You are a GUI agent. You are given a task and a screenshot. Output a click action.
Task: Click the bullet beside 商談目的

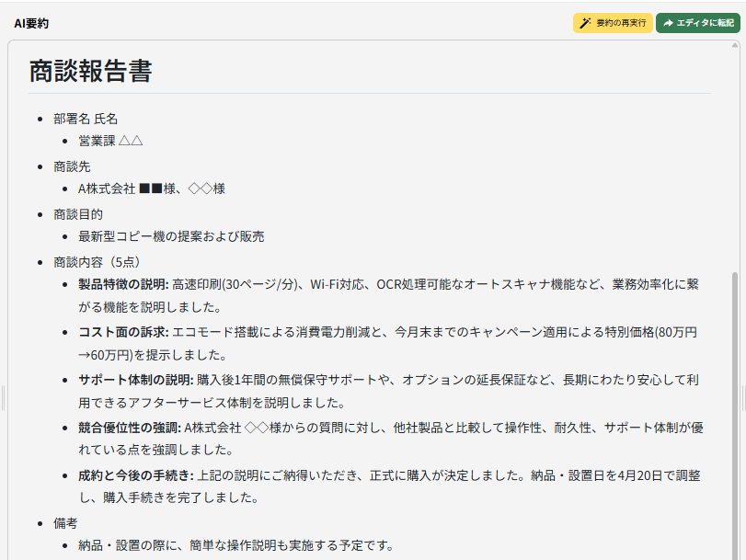pyautogui.click(x=39, y=213)
